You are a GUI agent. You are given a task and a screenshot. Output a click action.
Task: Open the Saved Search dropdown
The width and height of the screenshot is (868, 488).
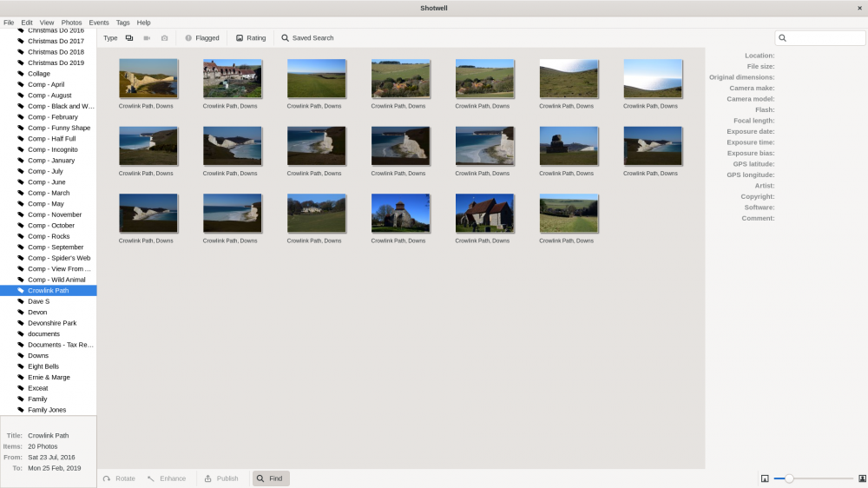coord(307,38)
